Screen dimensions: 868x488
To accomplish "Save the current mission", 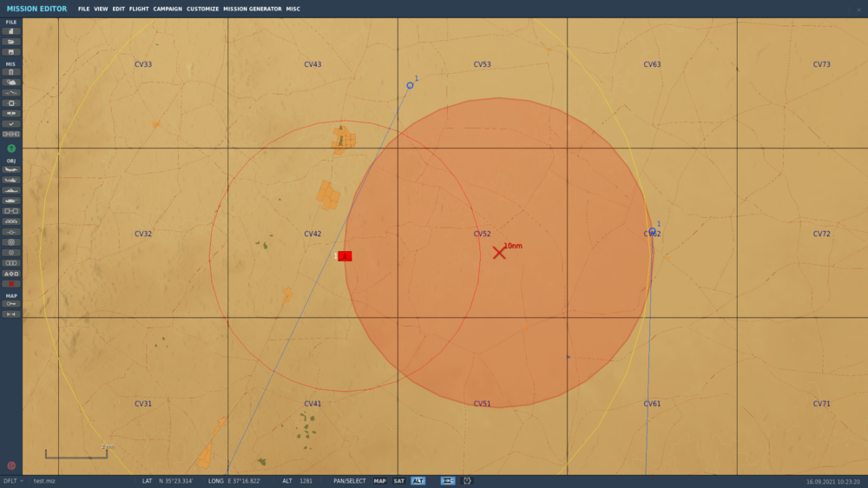I will pos(11,52).
